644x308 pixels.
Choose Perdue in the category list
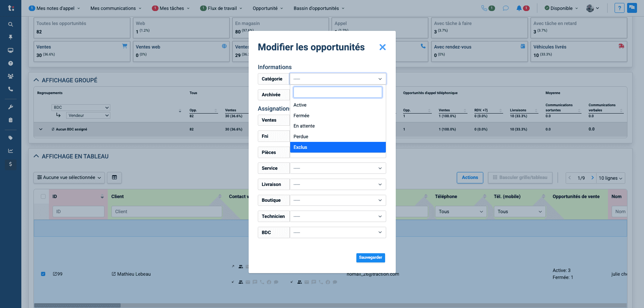tap(338, 137)
